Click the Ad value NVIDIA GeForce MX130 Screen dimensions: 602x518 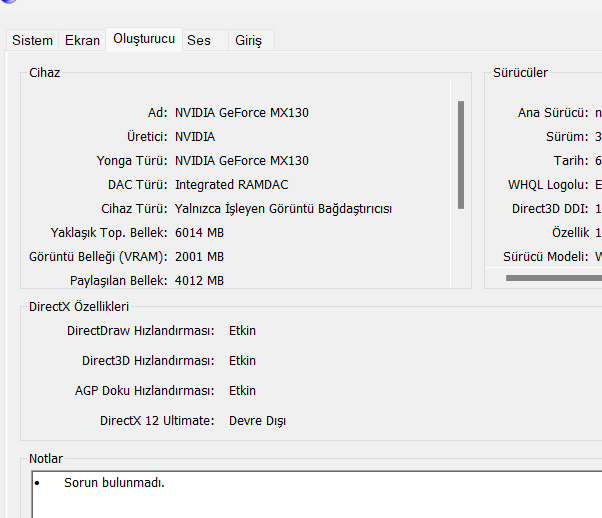tap(241, 113)
